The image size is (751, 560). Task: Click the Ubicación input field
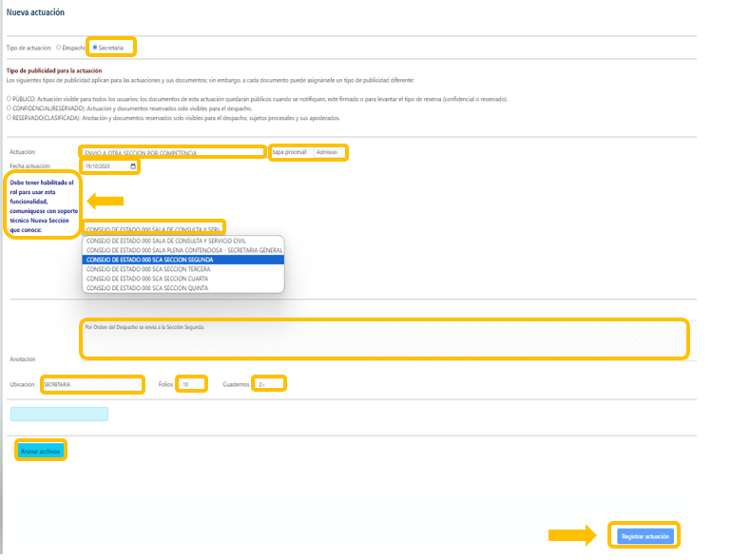point(91,384)
